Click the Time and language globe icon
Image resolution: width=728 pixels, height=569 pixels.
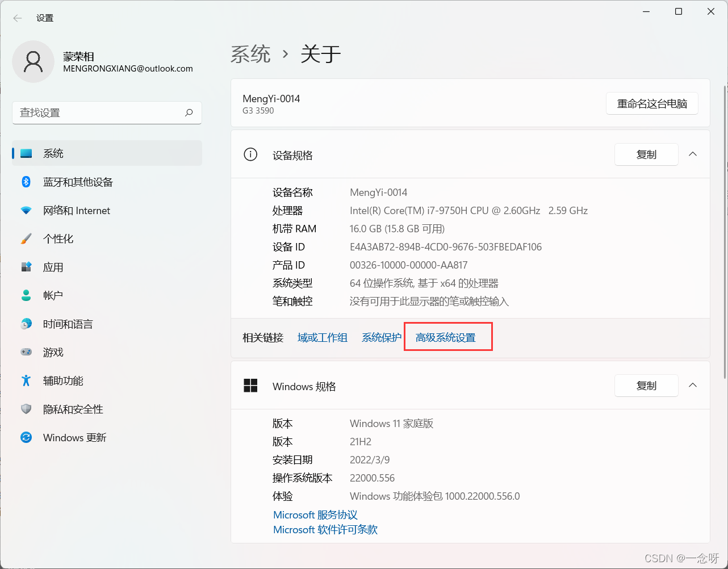[x=26, y=324]
